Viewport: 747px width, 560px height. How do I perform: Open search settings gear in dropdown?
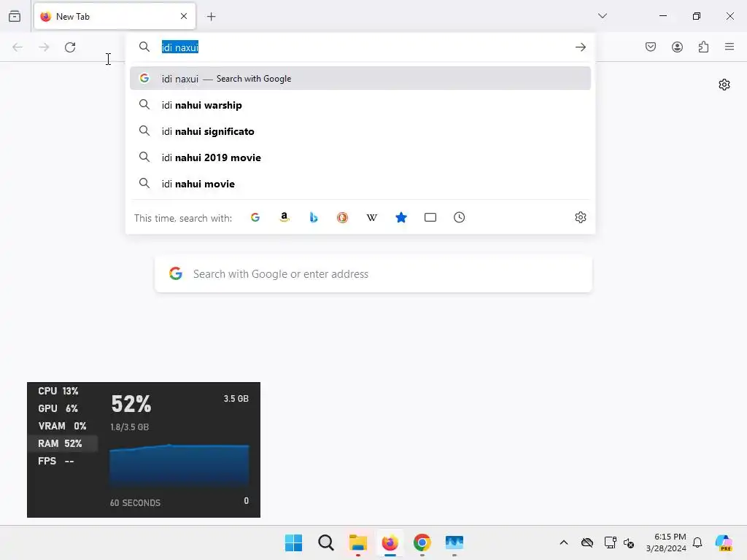pyautogui.click(x=580, y=217)
